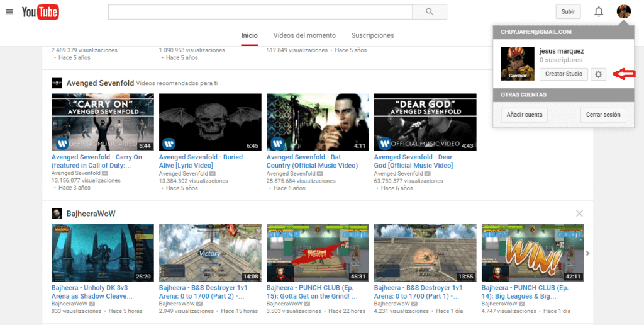Open Carry On video title link
644x325 pixels.
[96, 161]
